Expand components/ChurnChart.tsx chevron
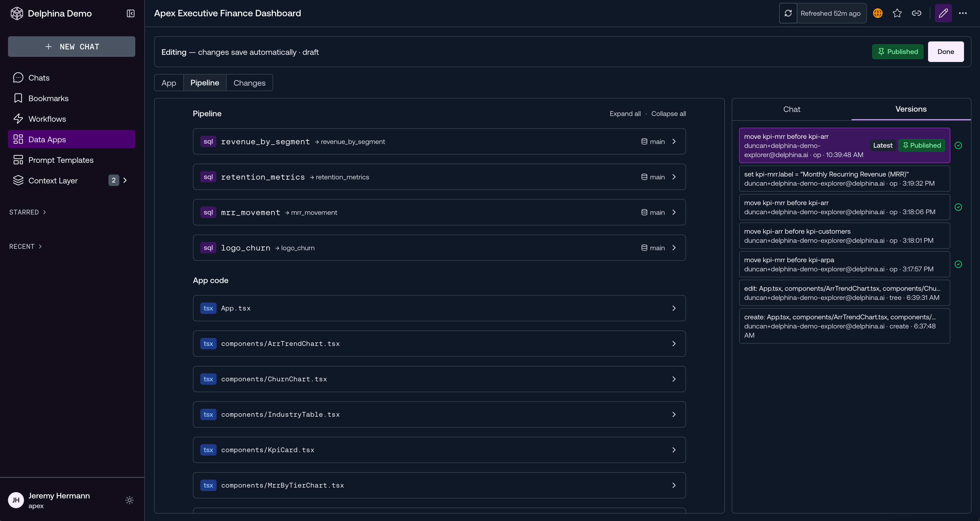The height and width of the screenshot is (521, 980). pos(674,379)
